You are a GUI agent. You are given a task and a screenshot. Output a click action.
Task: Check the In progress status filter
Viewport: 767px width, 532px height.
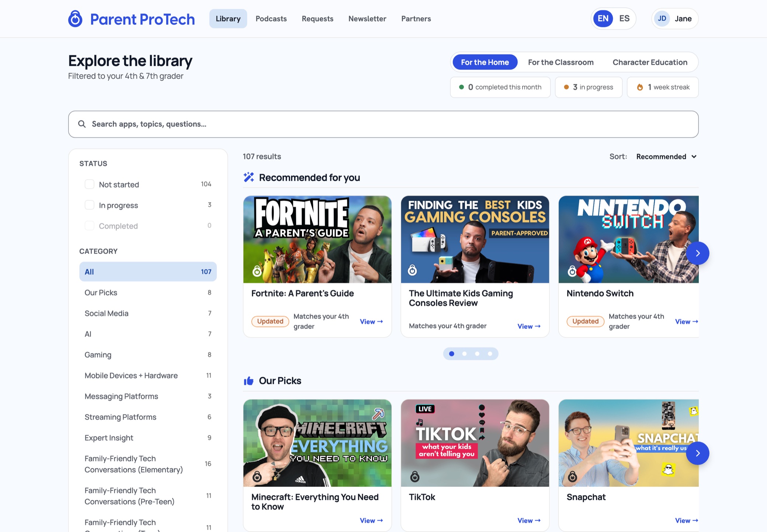89,205
